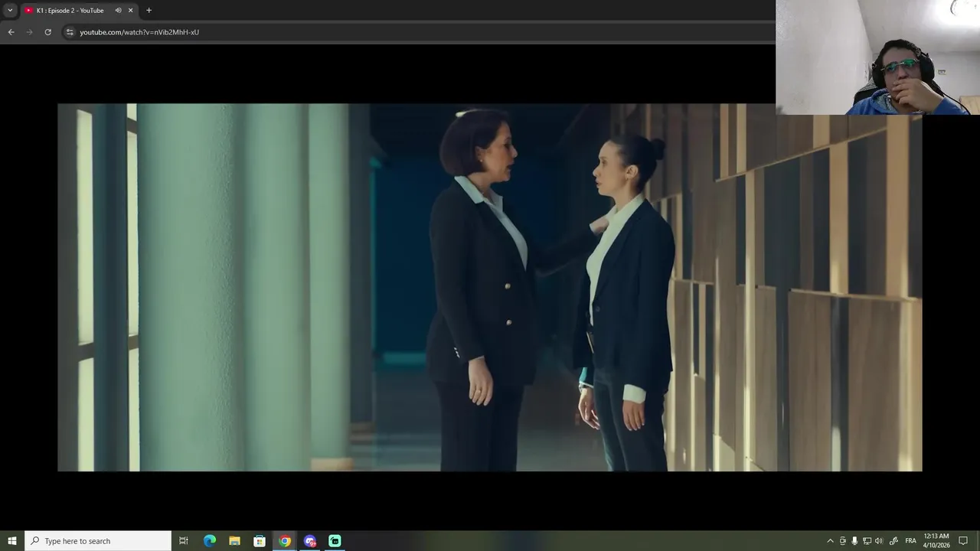Reload the YouTube page
The height and width of the screenshot is (551, 980).
pyautogui.click(x=47, y=32)
